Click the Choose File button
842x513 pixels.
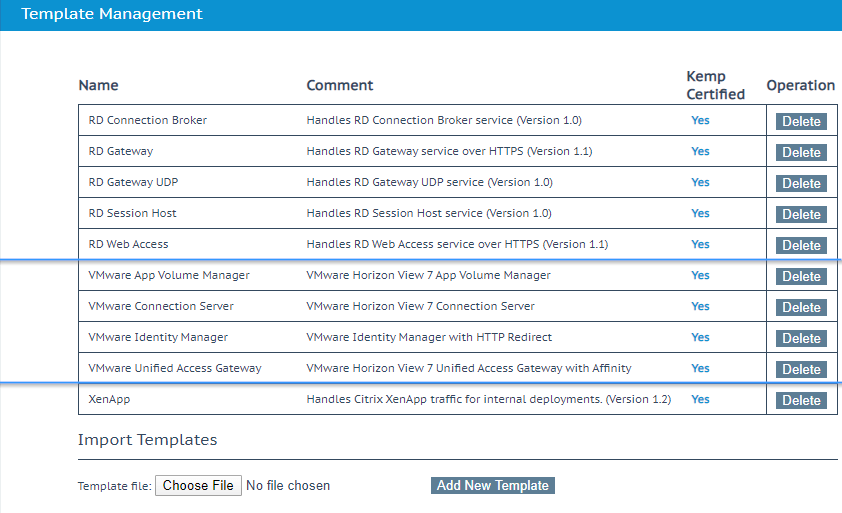(x=198, y=486)
